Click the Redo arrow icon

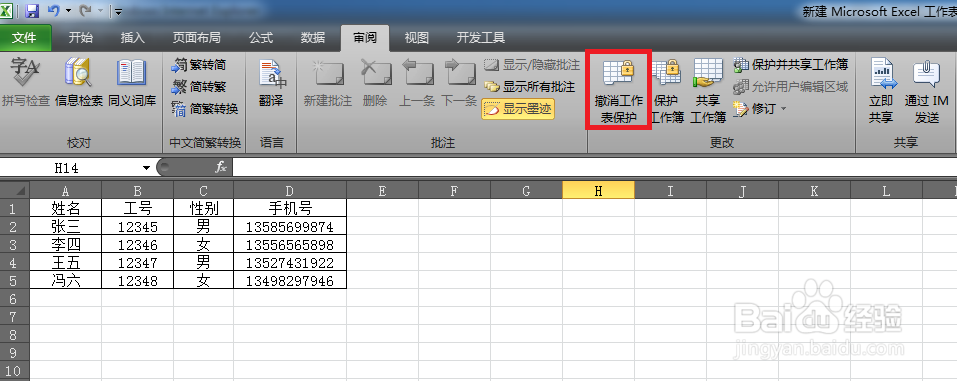coord(85,10)
